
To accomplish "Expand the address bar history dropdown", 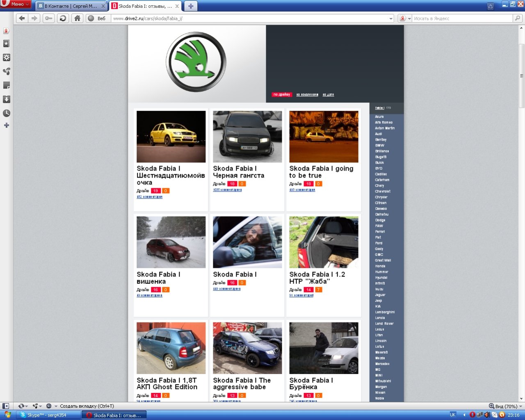I will (x=391, y=18).
